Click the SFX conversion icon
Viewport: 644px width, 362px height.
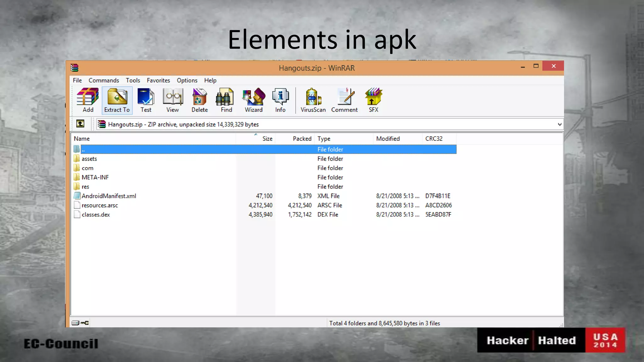click(373, 100)
